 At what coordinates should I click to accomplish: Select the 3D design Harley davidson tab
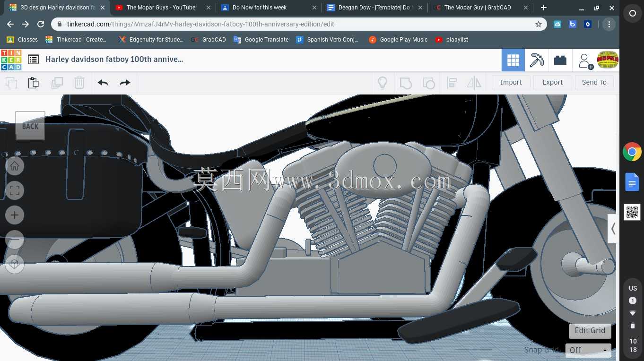(x=57, y=8)
